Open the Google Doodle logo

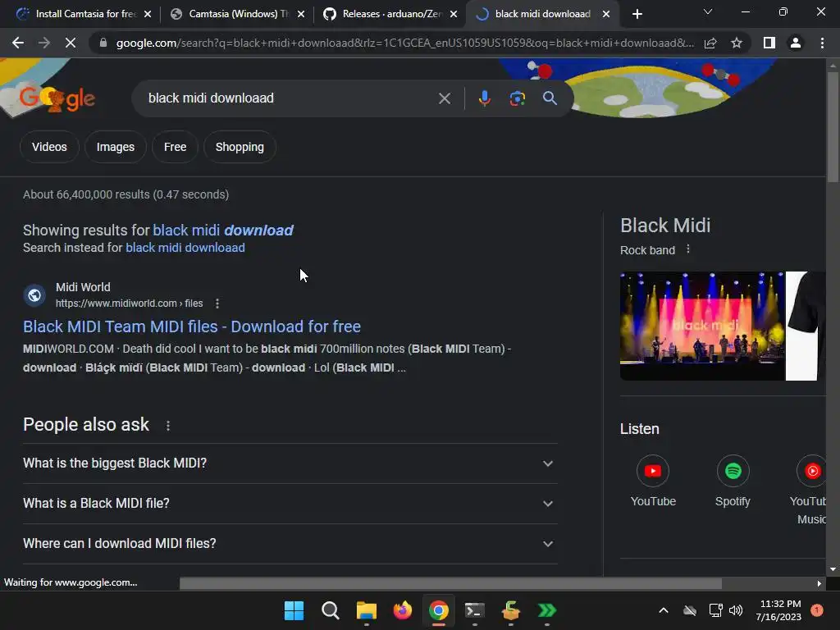(57, 98)
